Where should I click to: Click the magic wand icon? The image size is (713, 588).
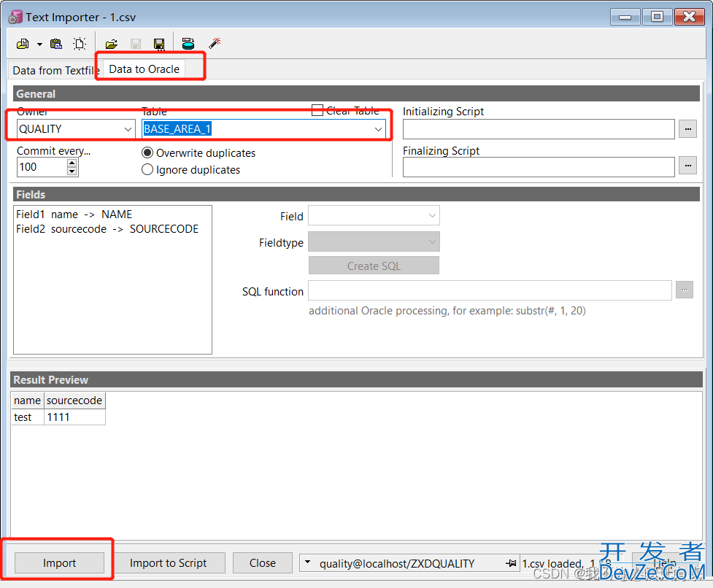[x=215, y=43]
